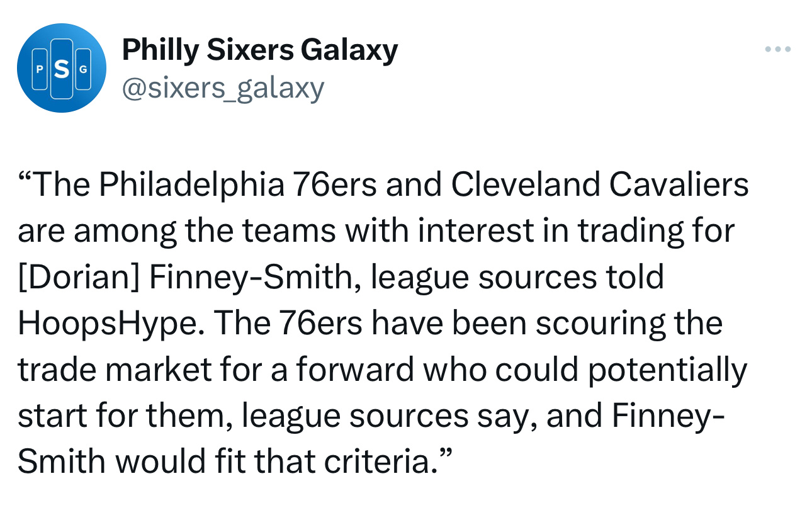Click the large S in the PSG logo
This screenshot has width=812, height=515.
61,69
